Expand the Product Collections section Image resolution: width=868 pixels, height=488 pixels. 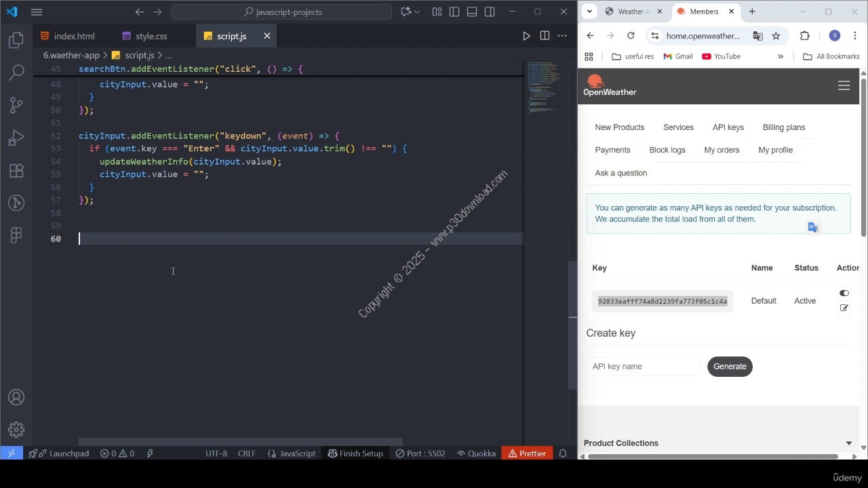[848, 443]
